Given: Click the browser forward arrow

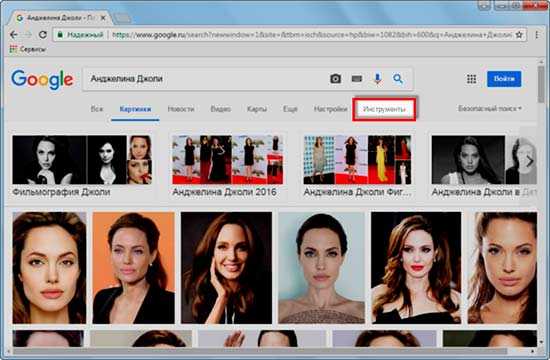Looking at the screenshot, I should pos(27,35).
